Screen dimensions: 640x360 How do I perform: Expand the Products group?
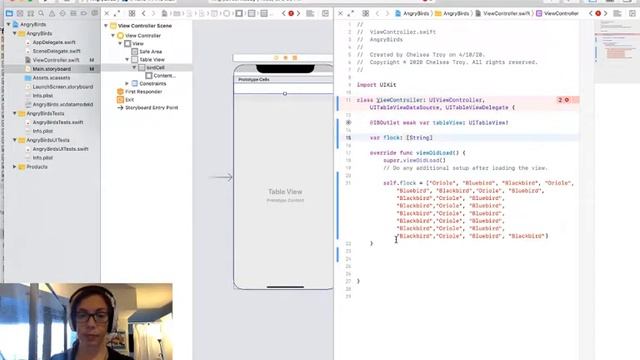[15, 167]
